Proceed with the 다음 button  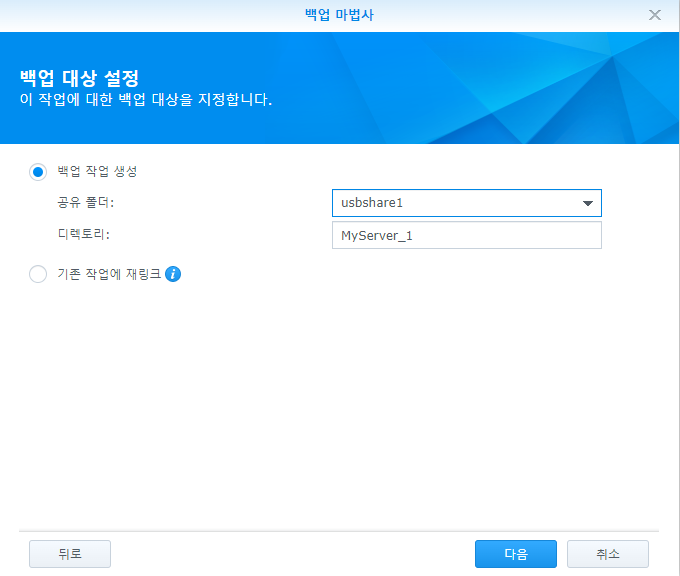pos(516,554)
